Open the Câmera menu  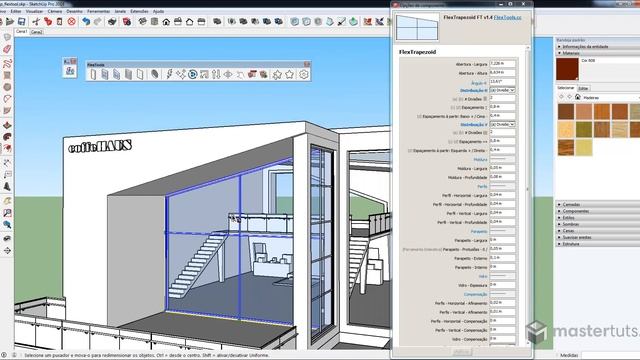click(55, 11)
